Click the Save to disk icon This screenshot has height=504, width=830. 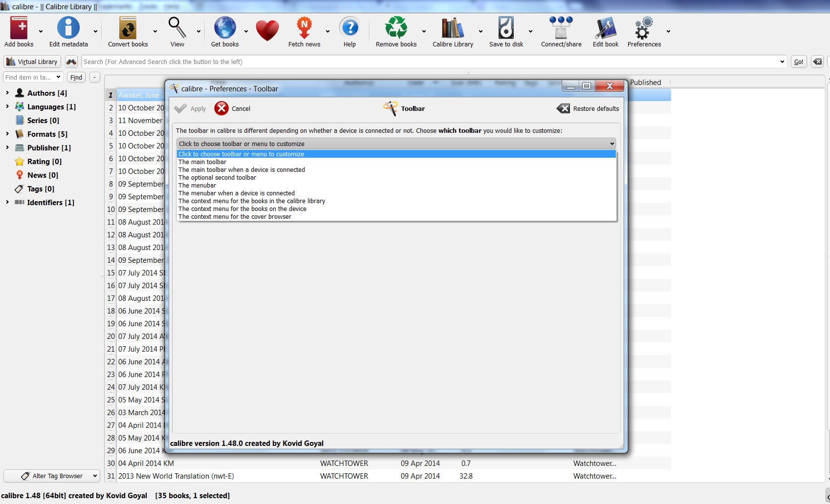click(x=506, y=28)
